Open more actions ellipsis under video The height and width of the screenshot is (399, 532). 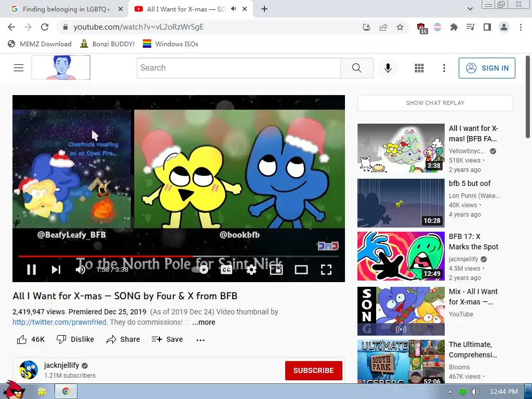coord(201,340)
